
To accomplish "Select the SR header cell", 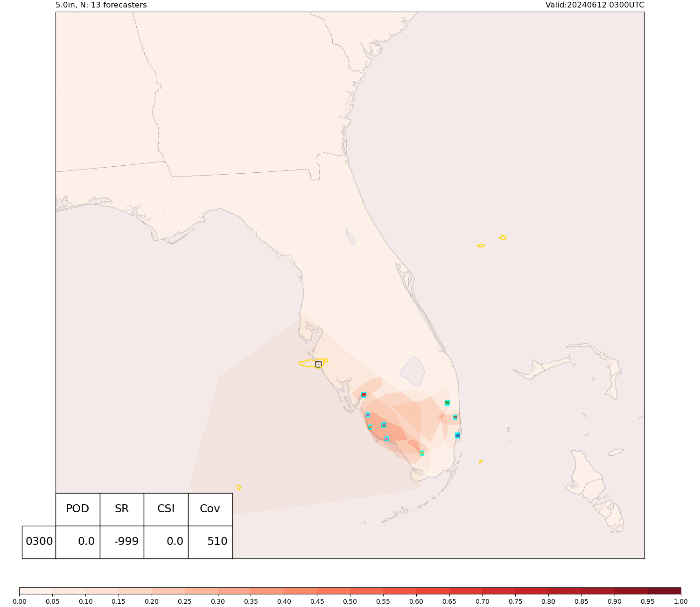I will click(x=122, y=509).
